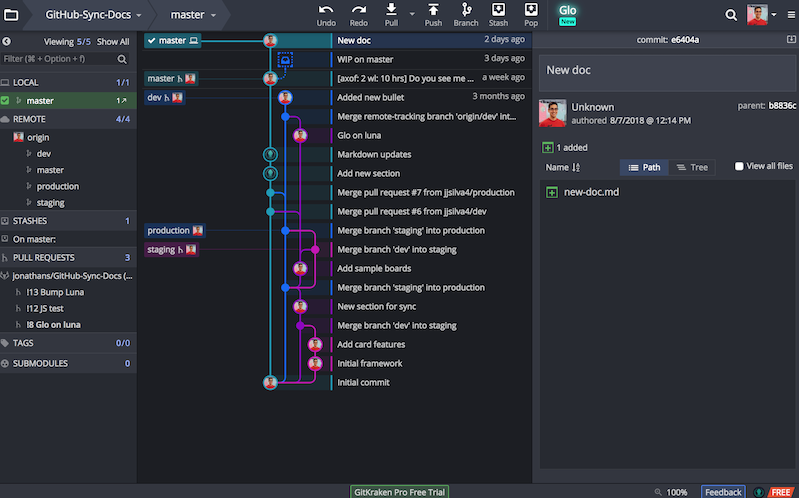Collapse the LOCAL section

pyautogui.click(x=68, y=82)
